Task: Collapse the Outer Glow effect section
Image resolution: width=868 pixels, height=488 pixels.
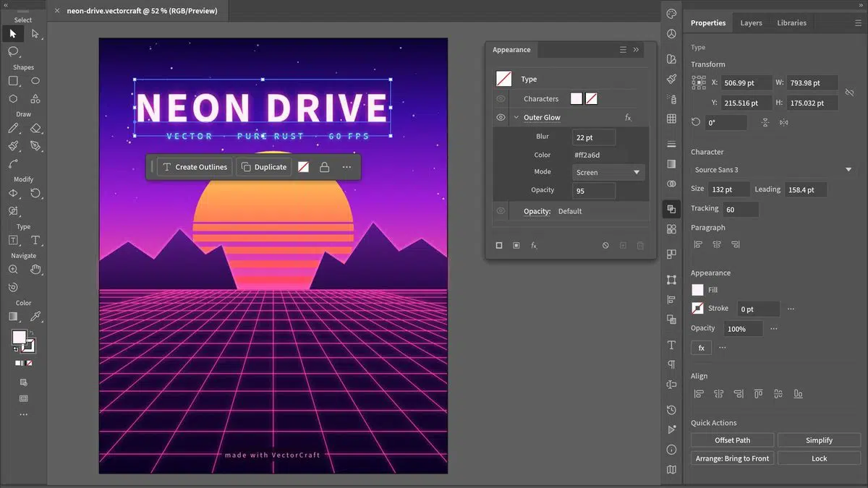Action: [x=516, y=118]
